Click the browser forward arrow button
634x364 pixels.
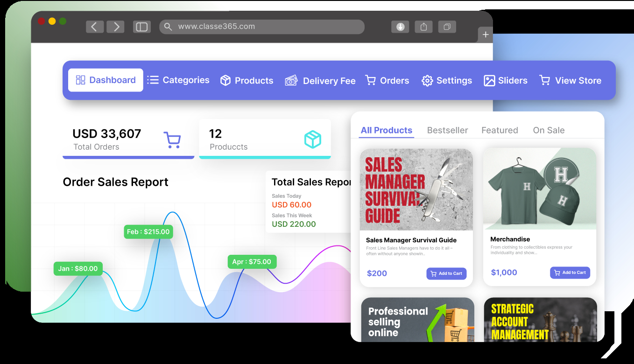tap(115, 27)
